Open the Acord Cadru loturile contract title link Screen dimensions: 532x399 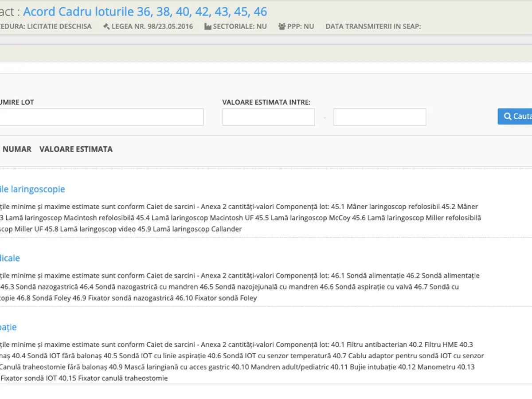[145, 11]
